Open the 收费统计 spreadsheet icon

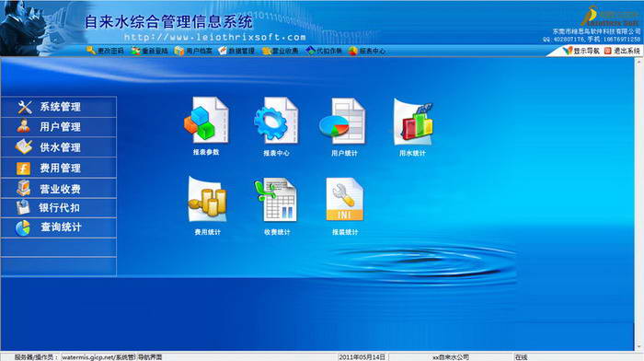click(276, 200)
